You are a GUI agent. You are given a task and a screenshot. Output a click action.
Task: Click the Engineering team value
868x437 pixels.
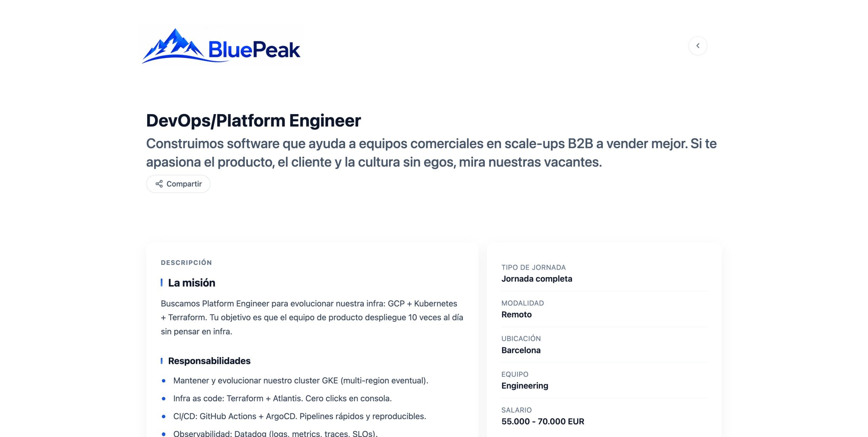coord(525,386)
